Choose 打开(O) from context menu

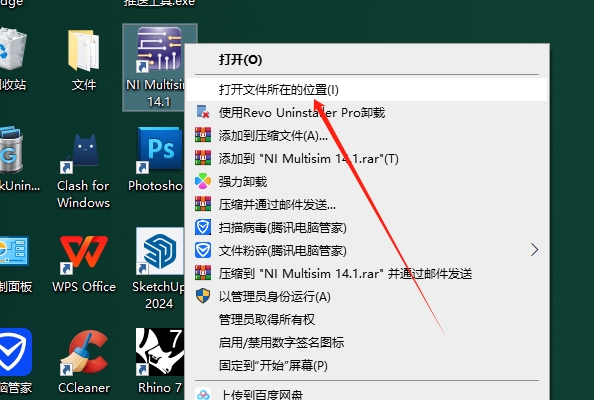(x=367, y=59)
